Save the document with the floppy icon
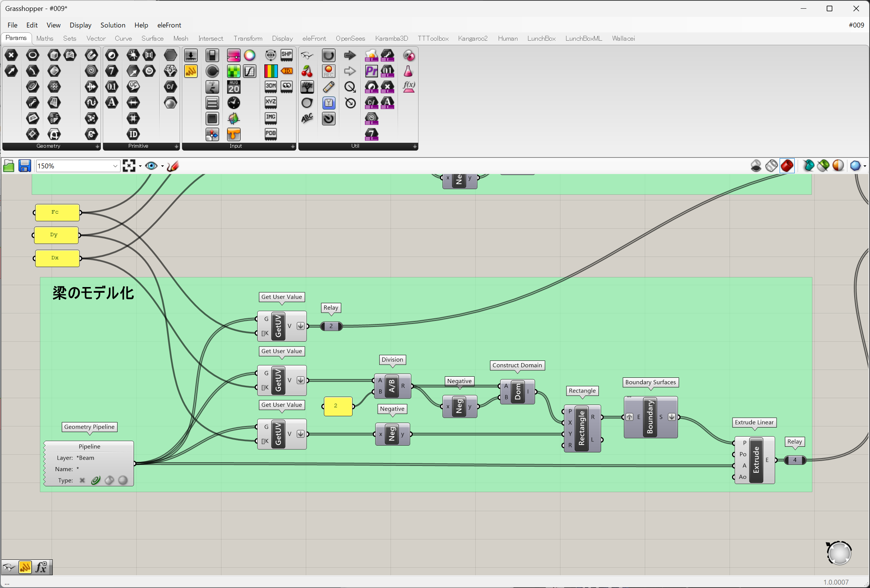Viewport: 870px width, 588px height. pos(25,166)
